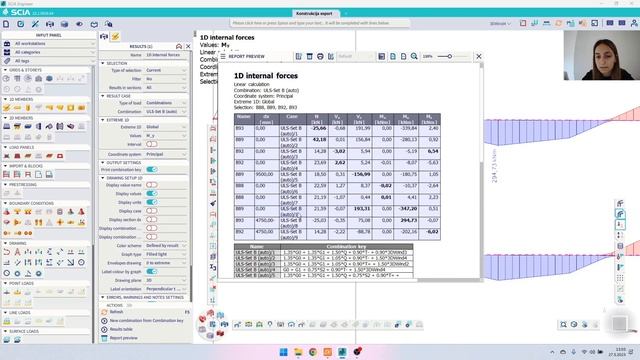Screen dimensions: 640x360
Task: Toggle Display case switch
Action: [x=151, y=211]
